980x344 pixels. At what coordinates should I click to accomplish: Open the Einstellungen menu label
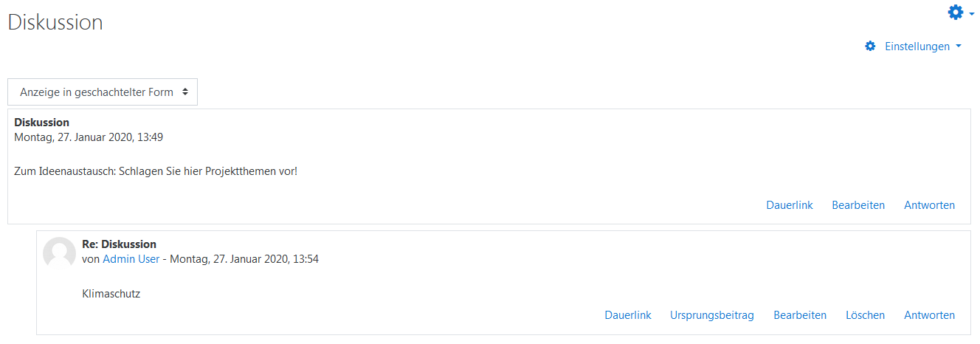click(x=917, y=47)
